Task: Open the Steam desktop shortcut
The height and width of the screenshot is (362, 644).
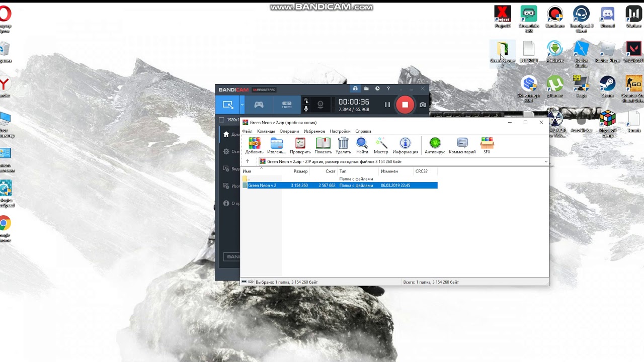Action: [607, 86]
